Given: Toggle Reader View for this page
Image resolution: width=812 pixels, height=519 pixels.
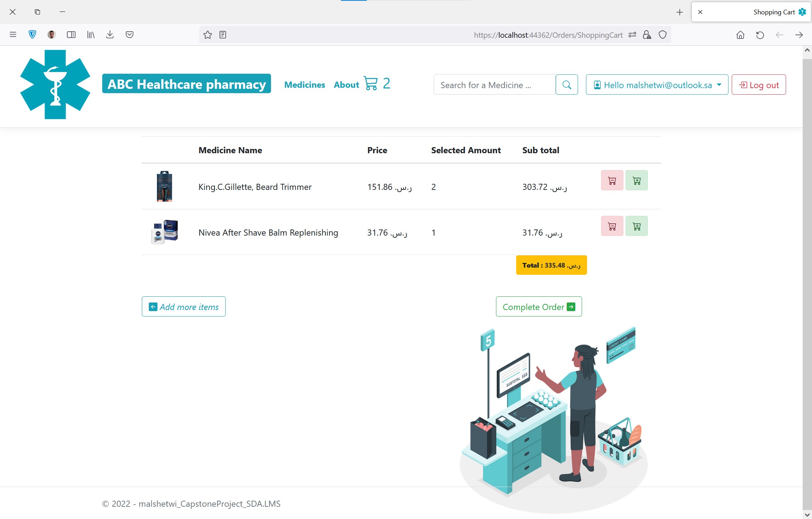Looking at the screenshot, I should point(223,35).
